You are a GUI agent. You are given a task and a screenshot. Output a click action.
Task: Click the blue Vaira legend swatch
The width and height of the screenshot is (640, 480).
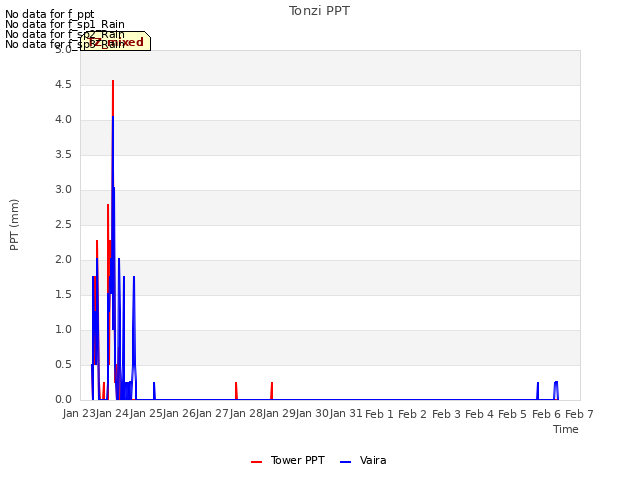pyautogui.click(x=345, y=462)
